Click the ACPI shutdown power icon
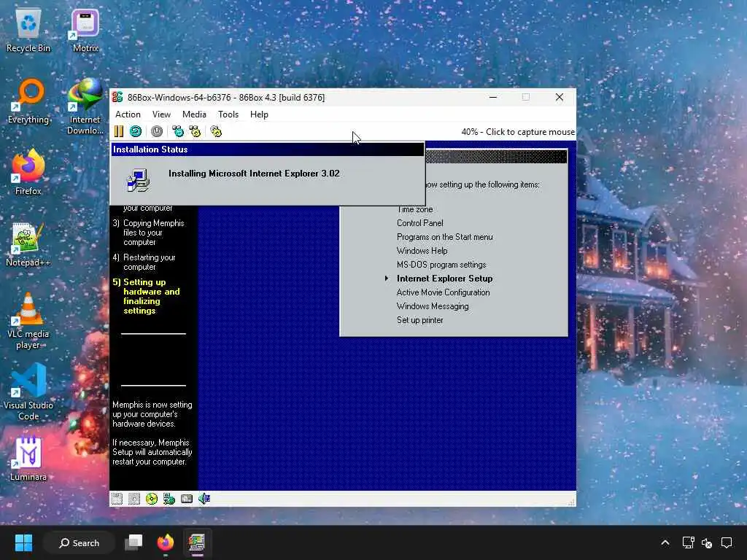 (x=157, y=131)
